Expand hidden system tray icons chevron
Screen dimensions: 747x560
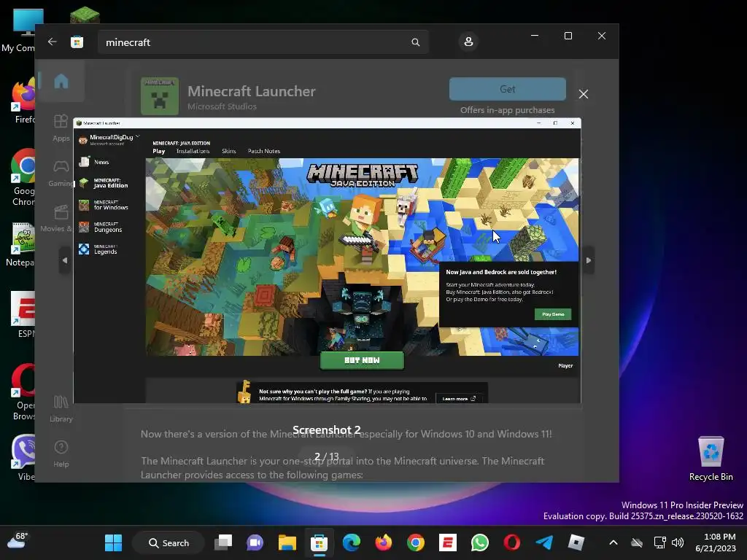pos(614,542)
